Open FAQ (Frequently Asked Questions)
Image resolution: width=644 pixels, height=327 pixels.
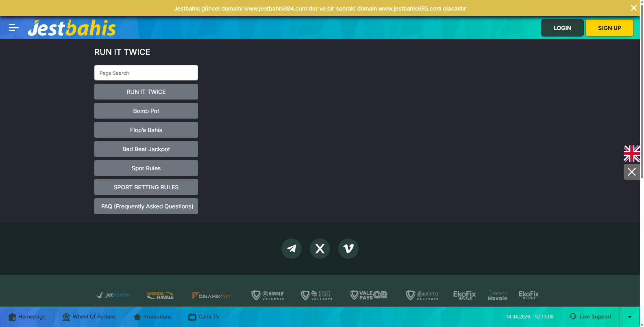coord(146,206)
